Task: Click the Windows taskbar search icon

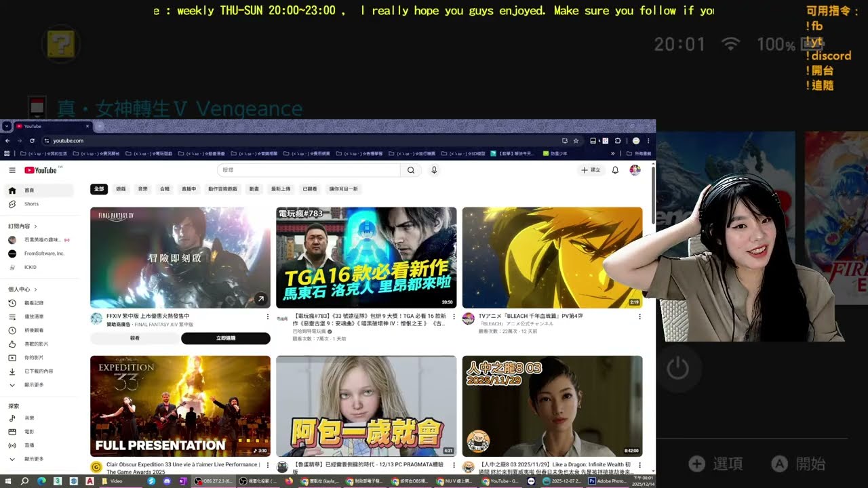Action: pos(24,481)
